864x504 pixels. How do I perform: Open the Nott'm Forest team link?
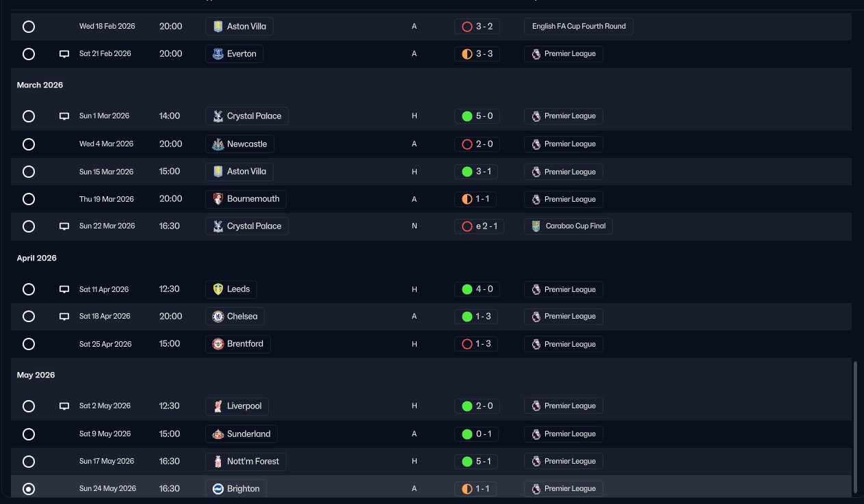pyautogui.click(x=246, y=462)
